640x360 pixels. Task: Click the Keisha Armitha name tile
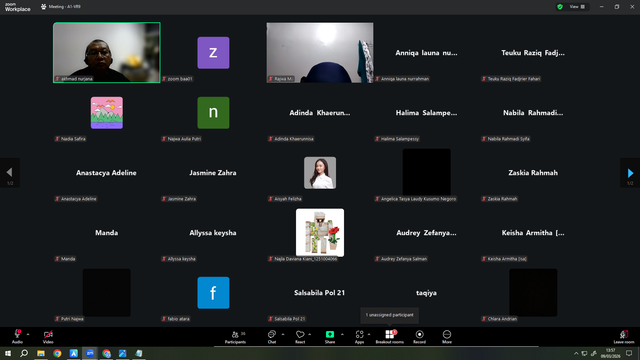click(533, 233)
